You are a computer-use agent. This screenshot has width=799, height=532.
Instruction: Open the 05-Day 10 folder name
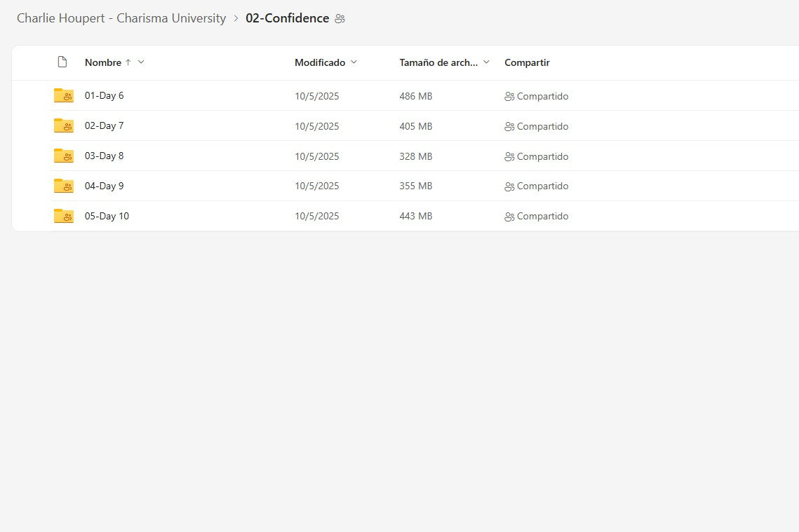tap(107, 216)
